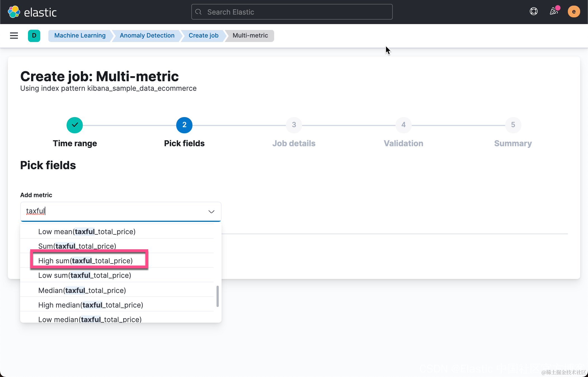Click the completed Time range step checkmark
Image resolution: width=588 pixels, height=377 pixels.
(x=75, y=125)
